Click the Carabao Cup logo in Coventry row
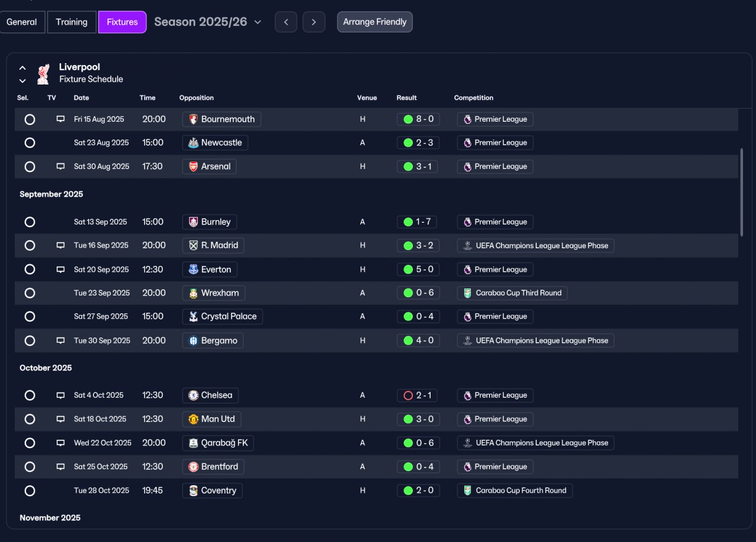The width and height of the screenshot is (756, 542). [x=467, y=491]
